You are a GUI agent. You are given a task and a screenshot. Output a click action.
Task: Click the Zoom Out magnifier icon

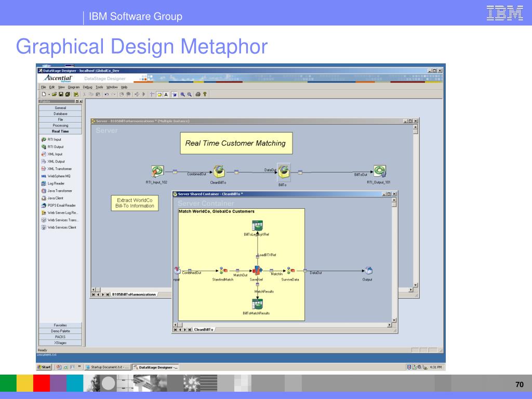tap(189, 95)
